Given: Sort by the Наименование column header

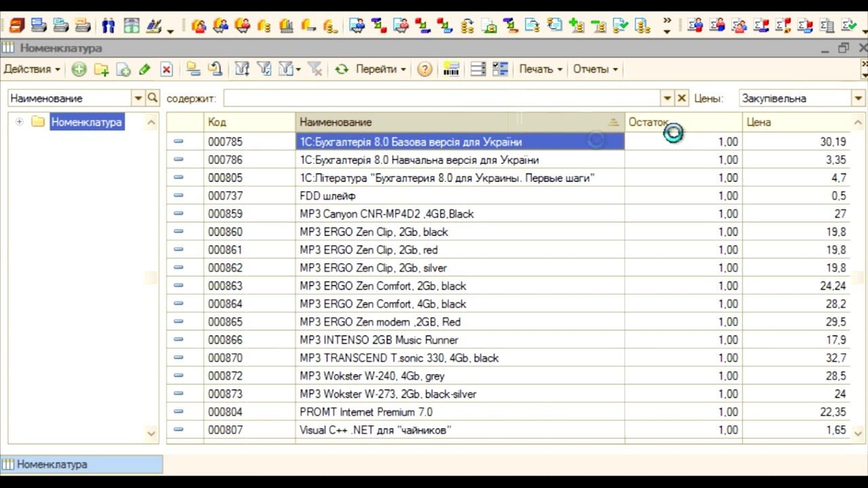Looking at the screenshot, I should 460,122.
